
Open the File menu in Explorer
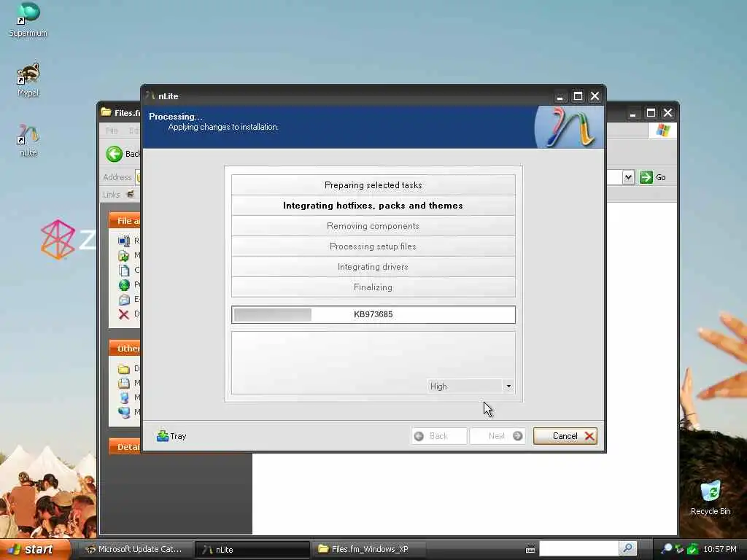112,131
